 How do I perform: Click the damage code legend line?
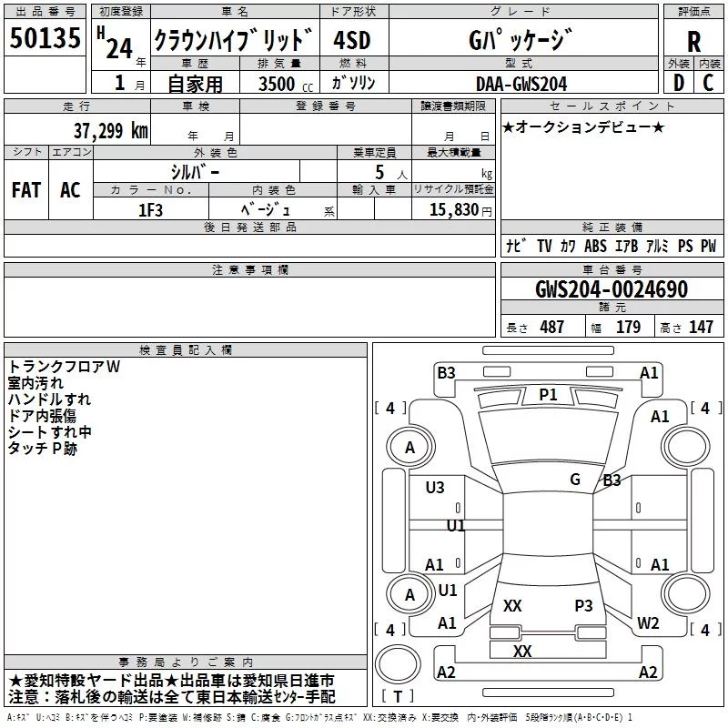coord(320,718)
